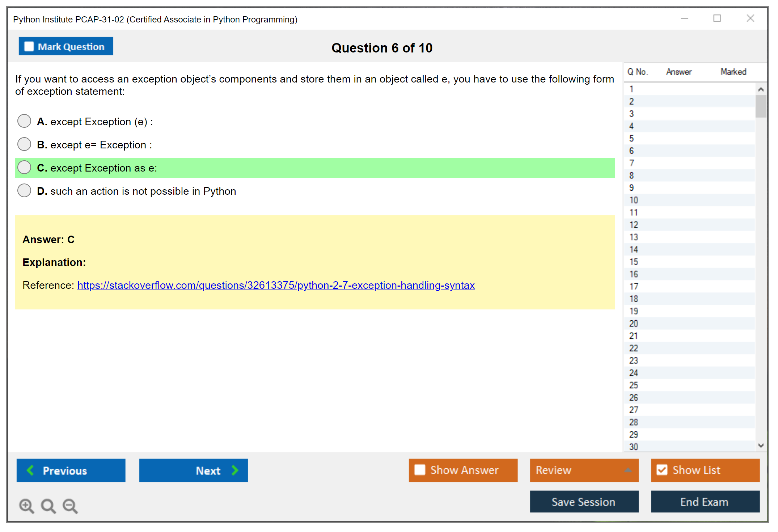Uncheck the Show List checkbox

click(661, 470)
